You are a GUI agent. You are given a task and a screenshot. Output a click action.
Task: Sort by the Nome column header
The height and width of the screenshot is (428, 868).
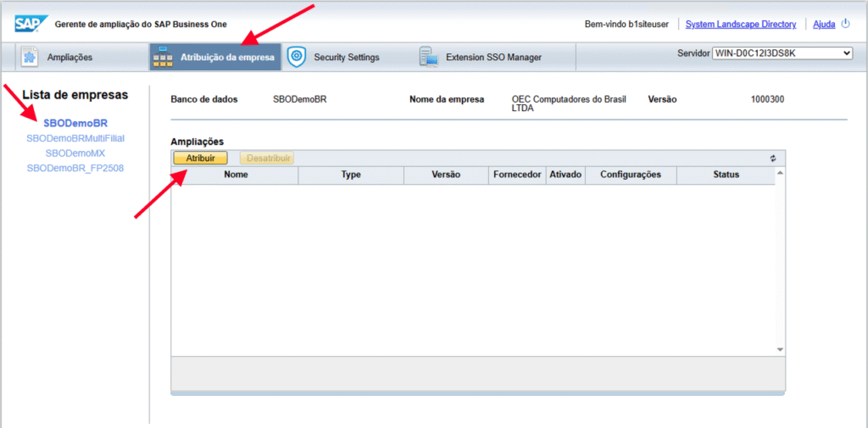[236, 175]
